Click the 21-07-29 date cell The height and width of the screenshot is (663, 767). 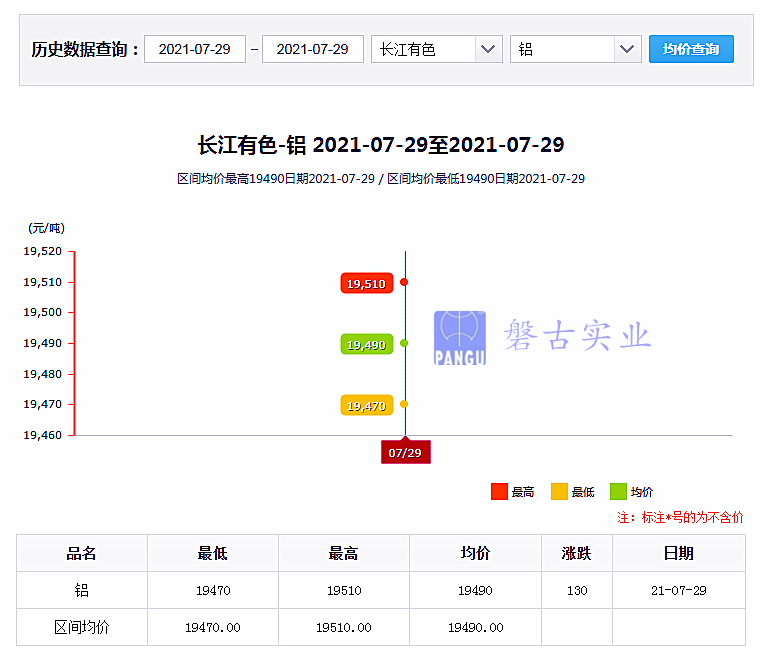679,590
